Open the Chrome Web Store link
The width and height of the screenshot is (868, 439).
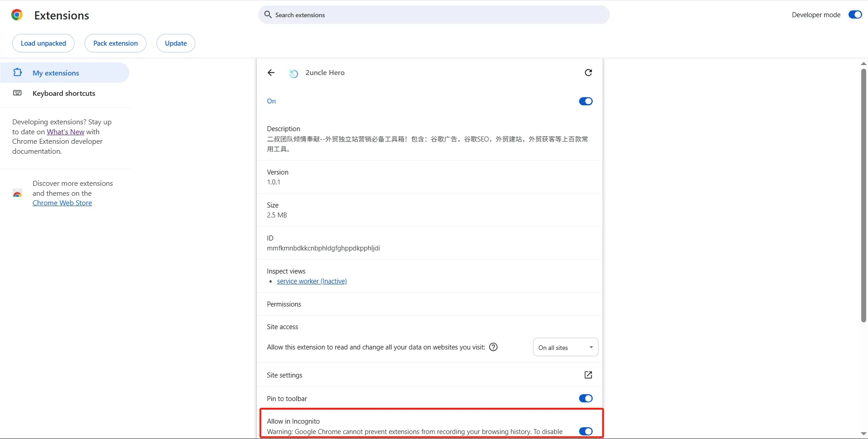coord(62,203)
